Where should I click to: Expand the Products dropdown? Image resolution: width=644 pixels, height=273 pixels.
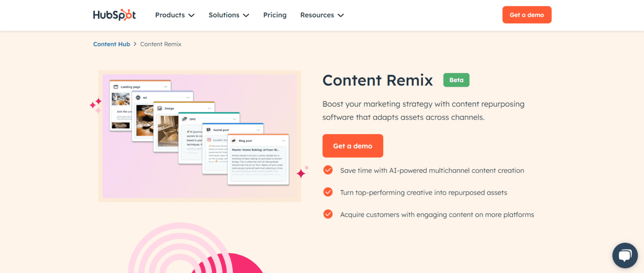(174, 15)
